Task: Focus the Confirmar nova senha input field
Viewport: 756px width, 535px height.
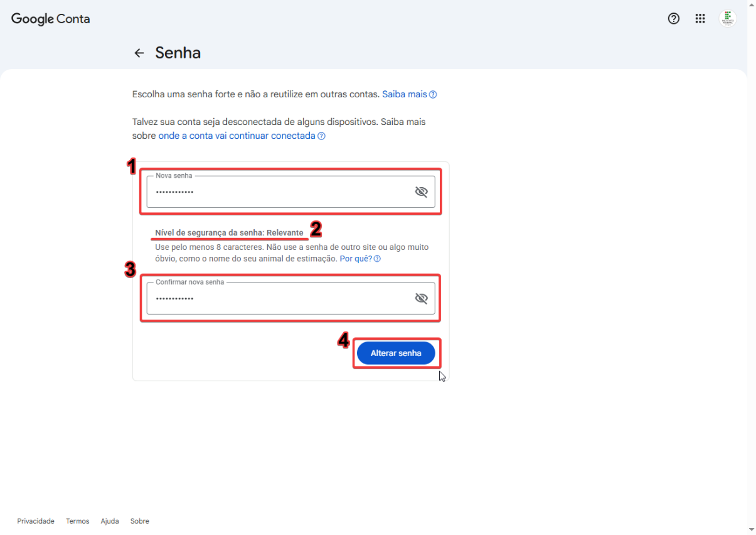Action: click(290, 298)
